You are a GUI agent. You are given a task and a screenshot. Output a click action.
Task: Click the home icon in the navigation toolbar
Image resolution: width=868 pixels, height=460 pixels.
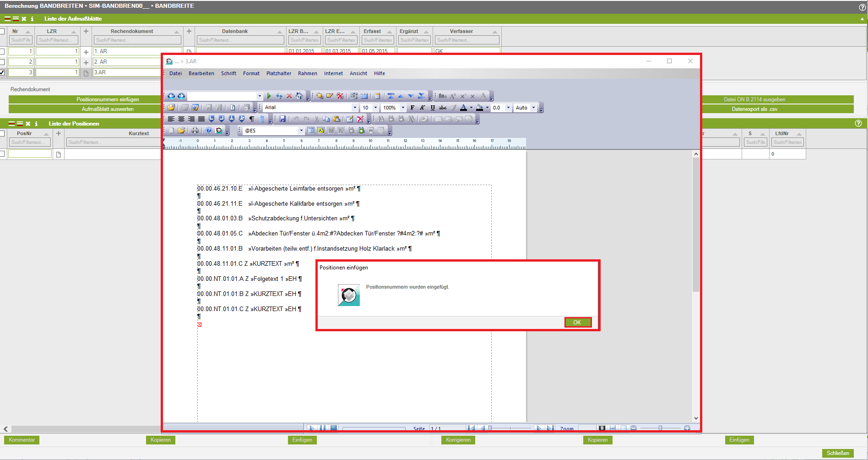[299, 96]
